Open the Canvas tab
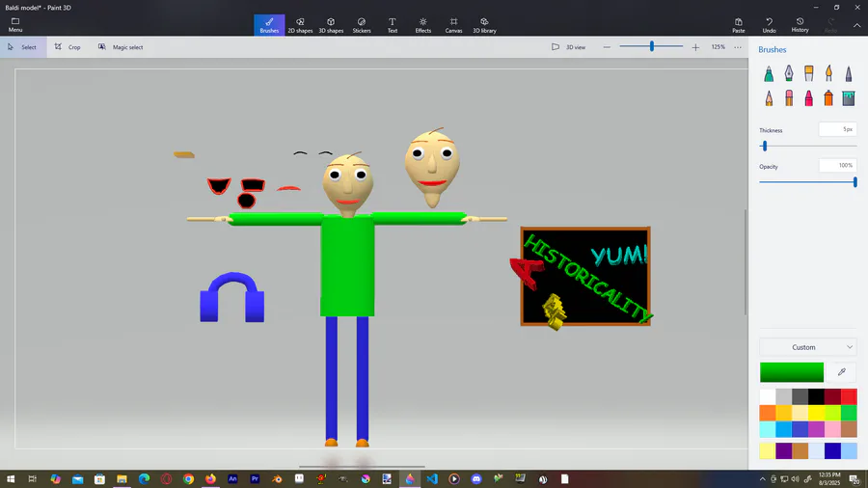Viewport: 868px width, 488px height. 453,25
